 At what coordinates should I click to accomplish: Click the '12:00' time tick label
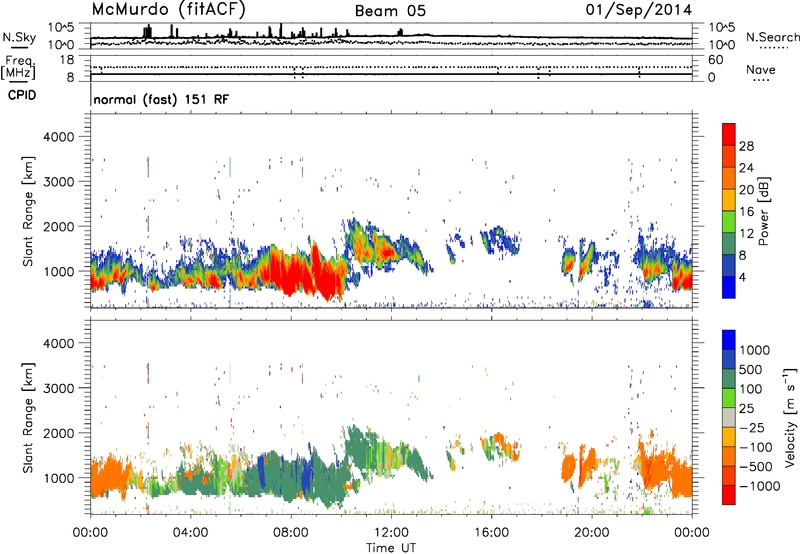(391, 533)
